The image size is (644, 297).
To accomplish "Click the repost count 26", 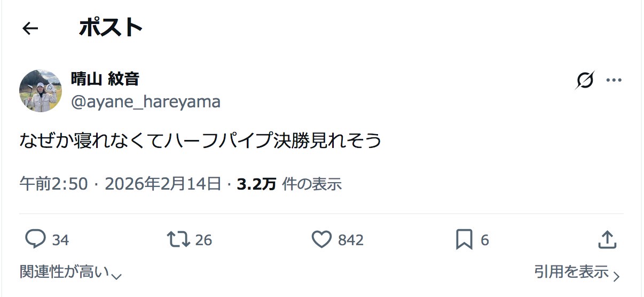I will click(203, 240).
